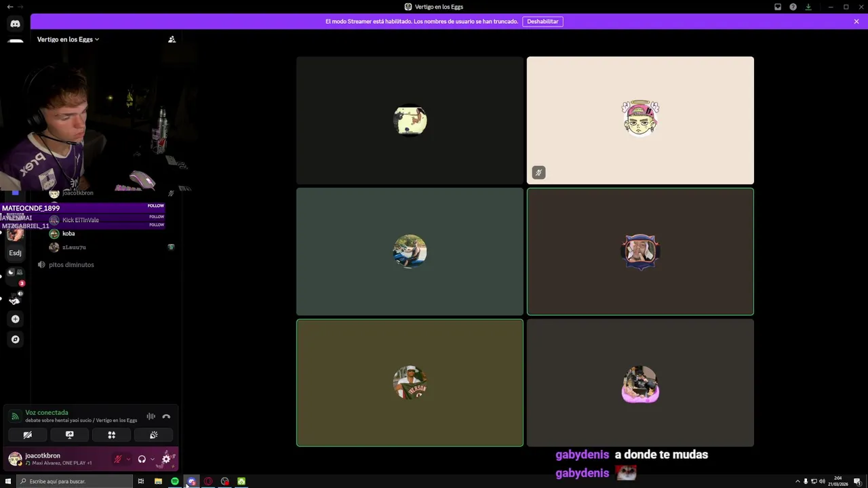Click the Voz conectada connection status

tap(47, 413)
